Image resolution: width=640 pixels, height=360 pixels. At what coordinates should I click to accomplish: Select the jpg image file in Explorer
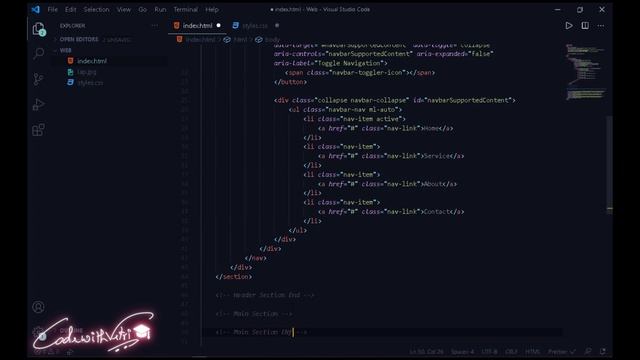[x=87, y=72]
